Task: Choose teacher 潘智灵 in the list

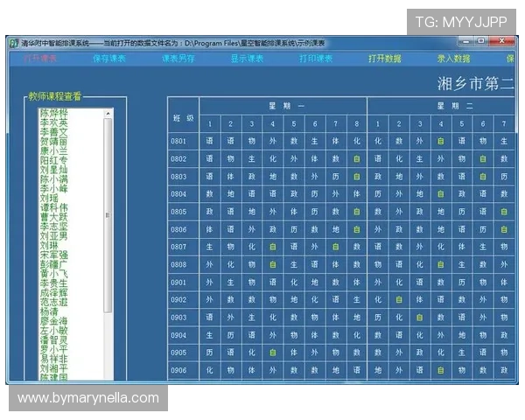Action: click(x=54, y=340)
